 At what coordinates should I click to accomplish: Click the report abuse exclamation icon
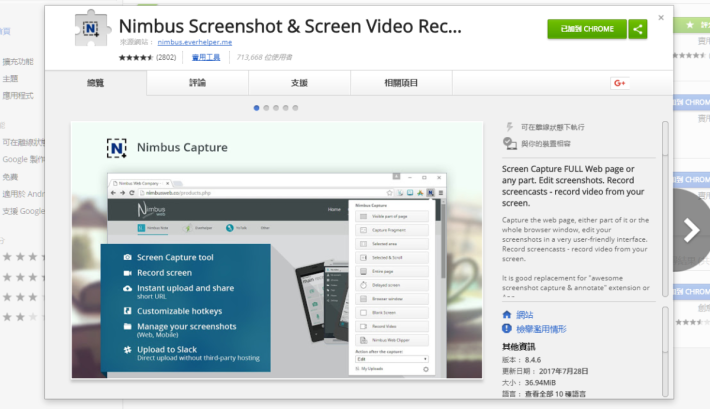(x=507, y=329)
